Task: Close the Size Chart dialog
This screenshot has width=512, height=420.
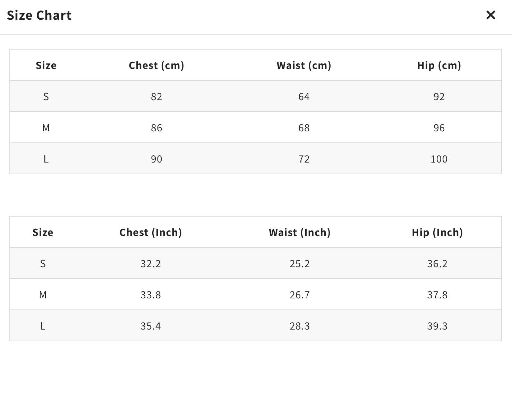Action: (490, 15)
